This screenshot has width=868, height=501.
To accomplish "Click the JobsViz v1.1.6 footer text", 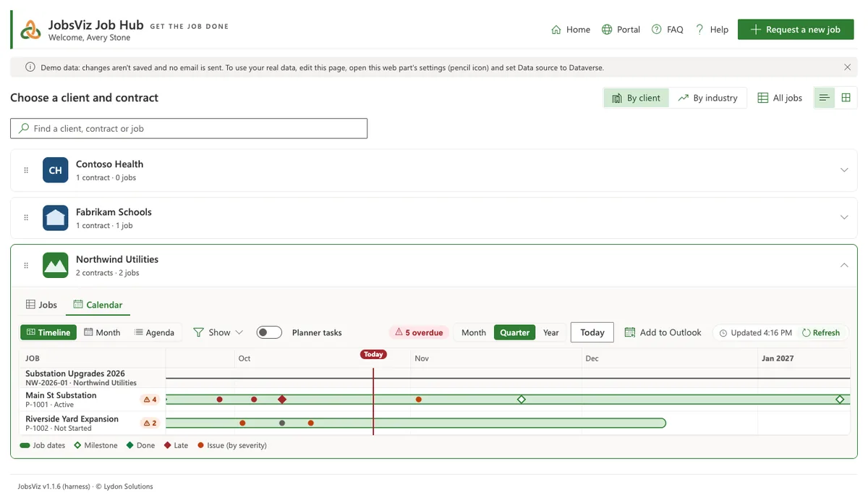I will click(x=85, y=487).
